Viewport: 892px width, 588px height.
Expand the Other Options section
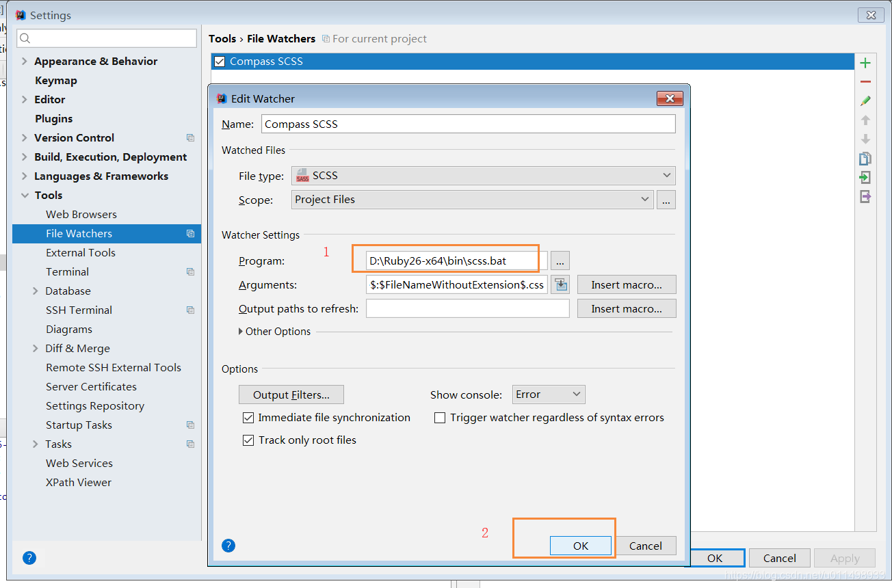pos(274,331)
